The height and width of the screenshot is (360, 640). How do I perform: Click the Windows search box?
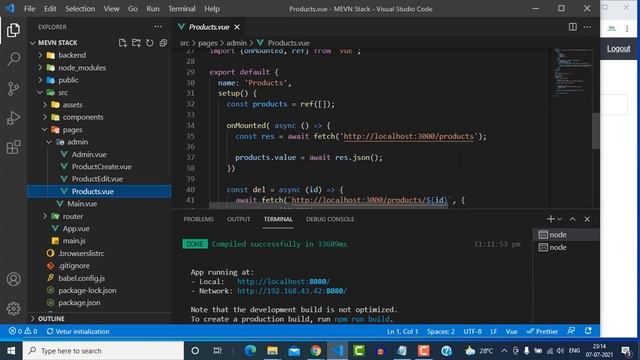(103, 351)
